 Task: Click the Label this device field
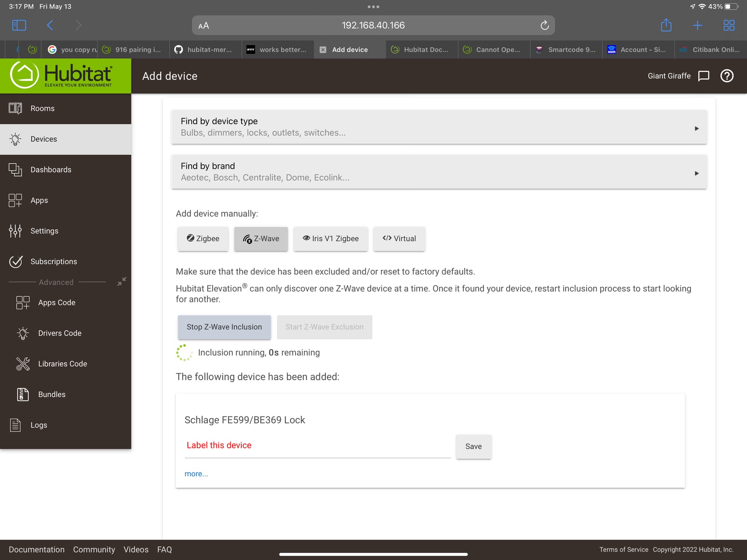[317, 446]
